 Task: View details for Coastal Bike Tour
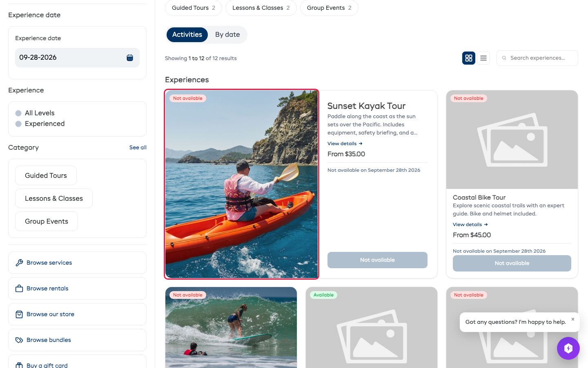coord(470,224)
